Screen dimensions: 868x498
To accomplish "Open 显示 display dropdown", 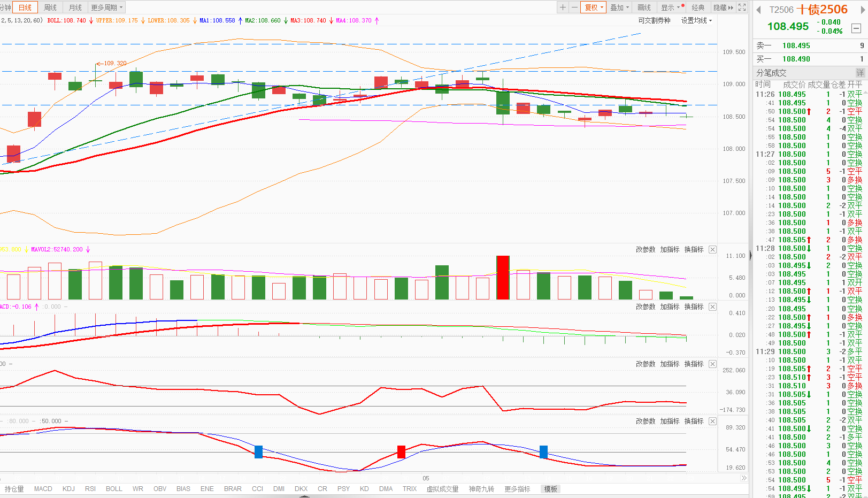I will point(670,7).
